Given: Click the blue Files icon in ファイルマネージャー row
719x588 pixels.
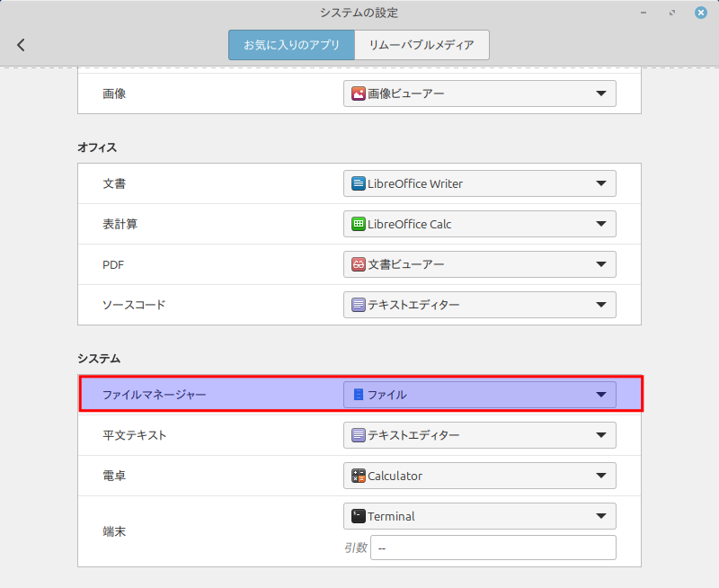Looking at the screenshot, I should (359, 395).
